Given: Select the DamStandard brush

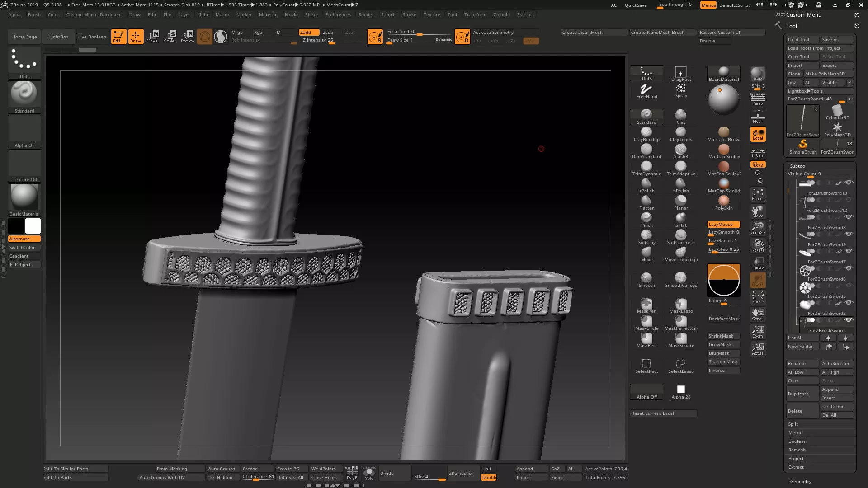Looking at the screenshot, I should 646,149.
